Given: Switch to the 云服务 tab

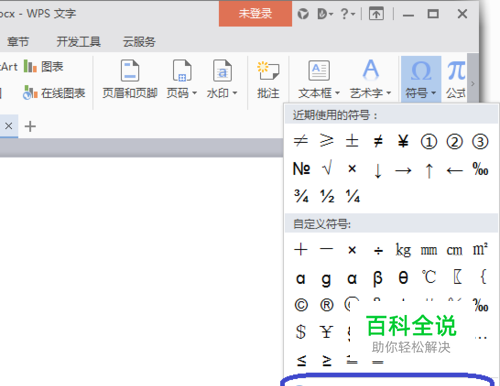Looking at the screenshot, I should 139,42.
